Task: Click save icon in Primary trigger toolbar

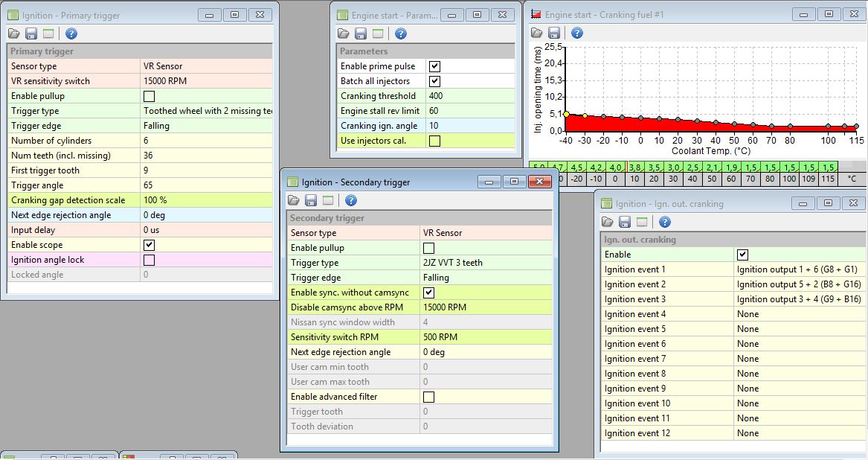Action: click(x=31, y=33)
